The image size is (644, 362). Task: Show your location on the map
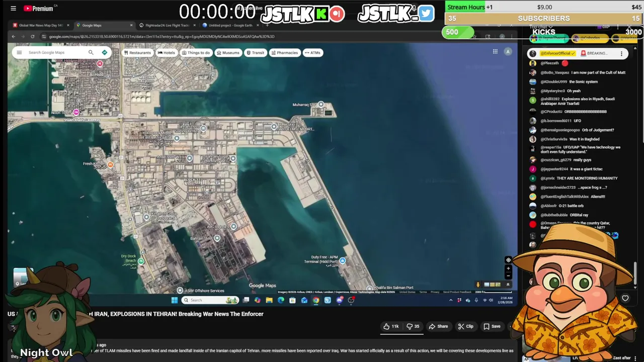pos(508,260)
